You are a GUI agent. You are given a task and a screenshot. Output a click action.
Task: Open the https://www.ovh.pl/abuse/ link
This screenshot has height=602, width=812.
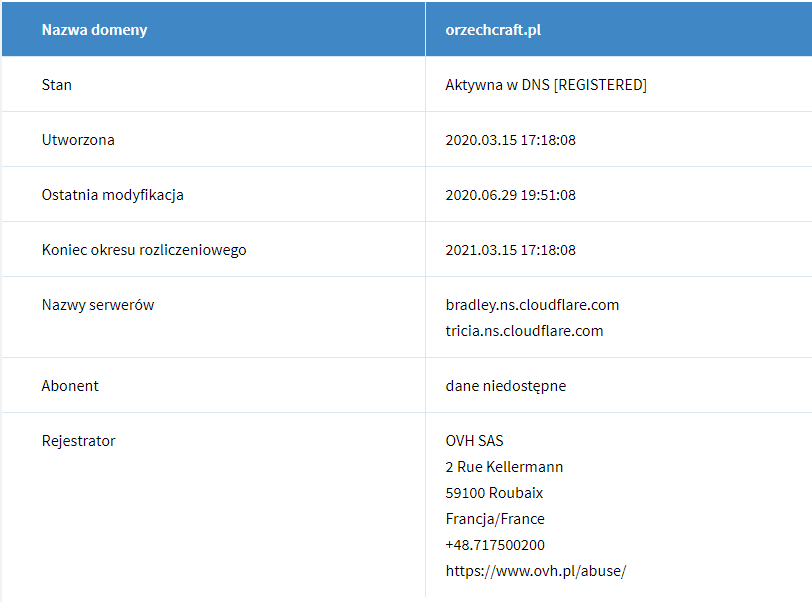pyautogui.click(x=535, y=571)
